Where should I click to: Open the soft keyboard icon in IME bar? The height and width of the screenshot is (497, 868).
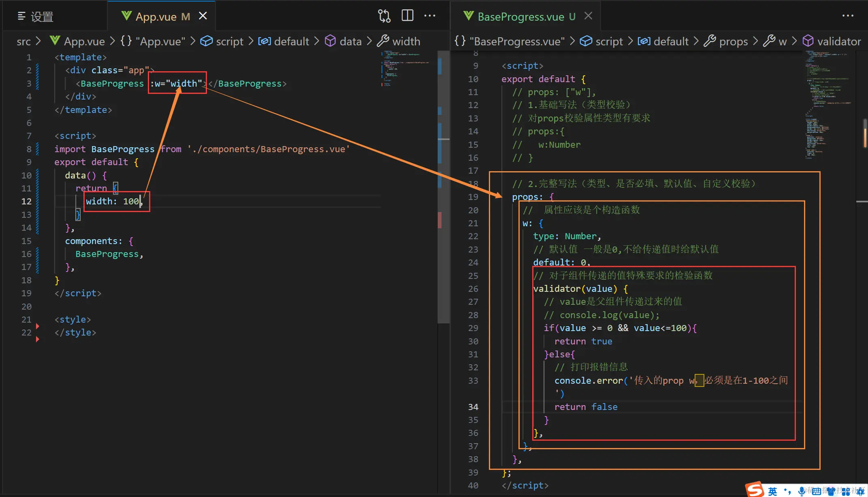point(816,491)
